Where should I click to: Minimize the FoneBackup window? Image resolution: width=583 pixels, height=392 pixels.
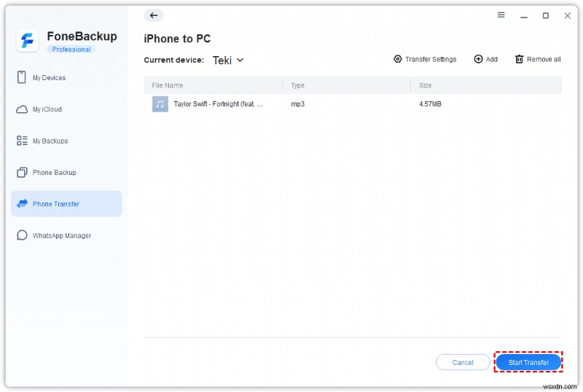point(524,15)
